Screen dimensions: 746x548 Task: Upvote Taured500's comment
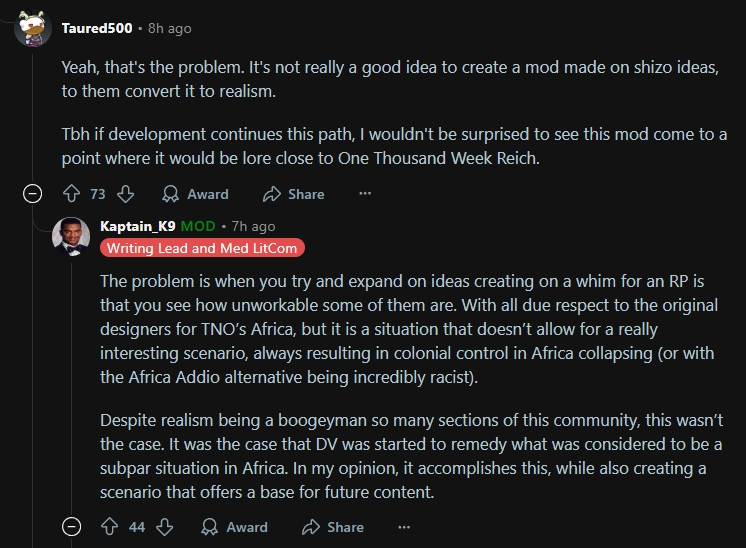(x=71, y=194)
